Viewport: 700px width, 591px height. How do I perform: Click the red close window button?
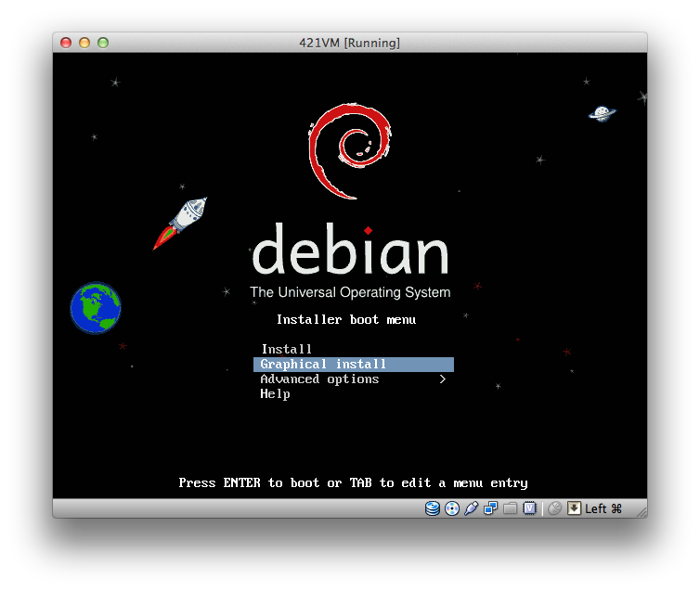pos(66,43)
